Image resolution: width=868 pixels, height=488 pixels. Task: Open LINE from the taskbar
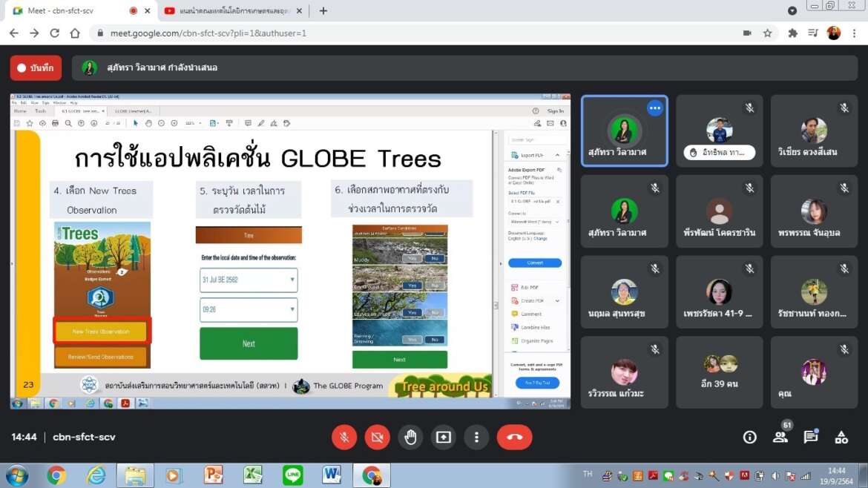point(292,476)
